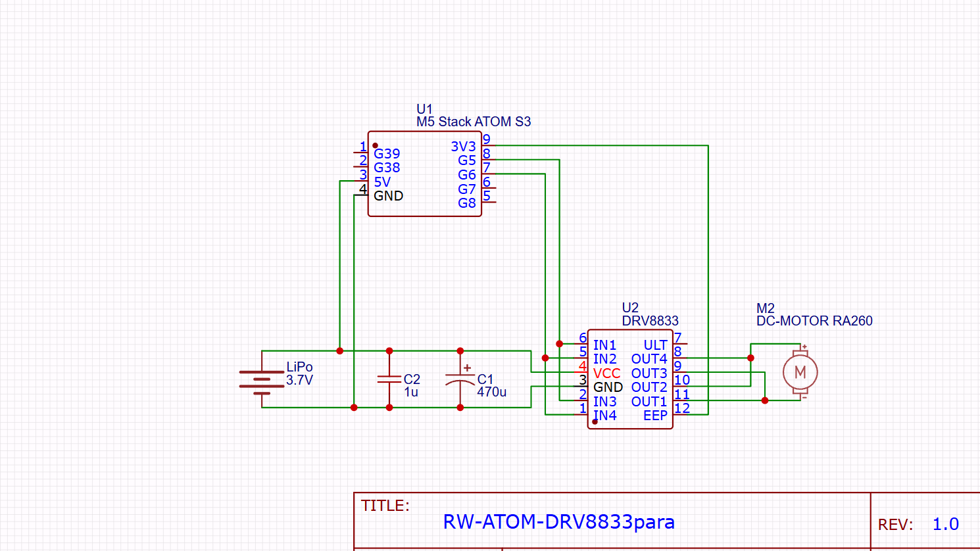Click the TITLE: field label

(385, 506)
